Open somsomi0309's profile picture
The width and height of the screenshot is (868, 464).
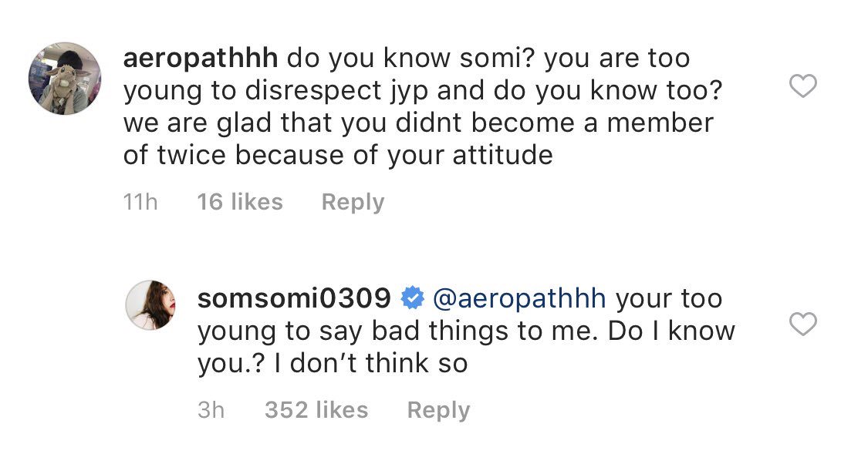[x=151, y=304]
